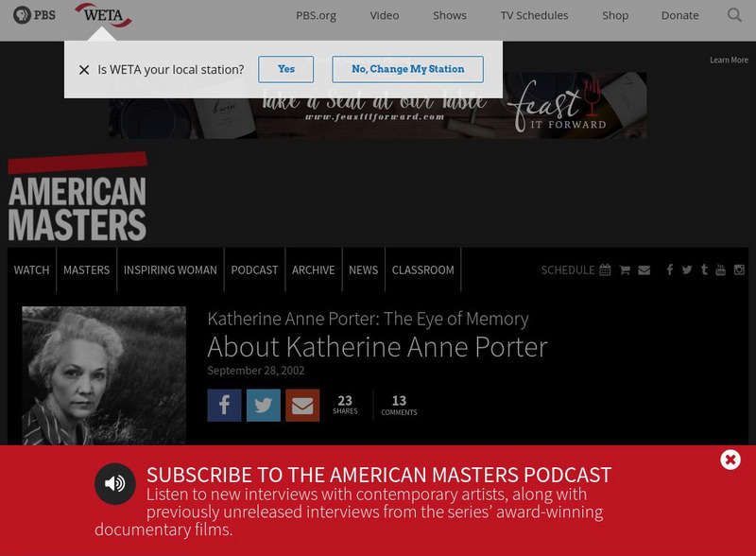Open TV Schedules
The image size is (756, 556).
(534, 15)
